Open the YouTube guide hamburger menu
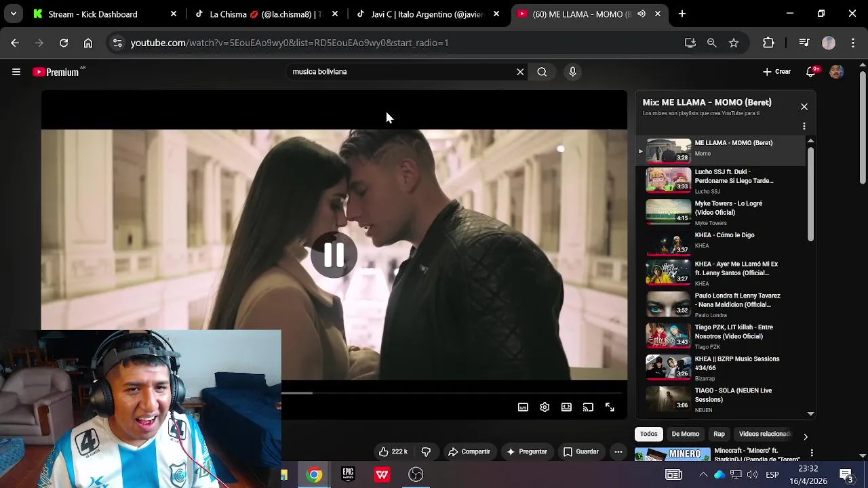Screen dimensions: 868x488 (x=16, y=72)
